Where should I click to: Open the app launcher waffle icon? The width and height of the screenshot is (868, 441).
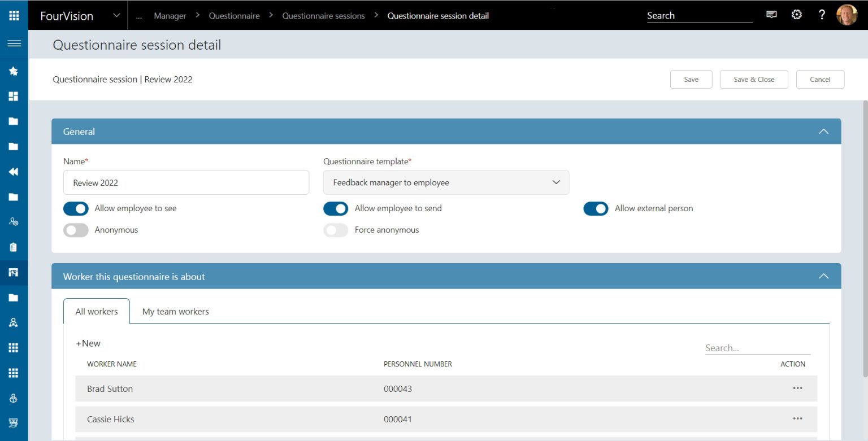coord(14,15)
